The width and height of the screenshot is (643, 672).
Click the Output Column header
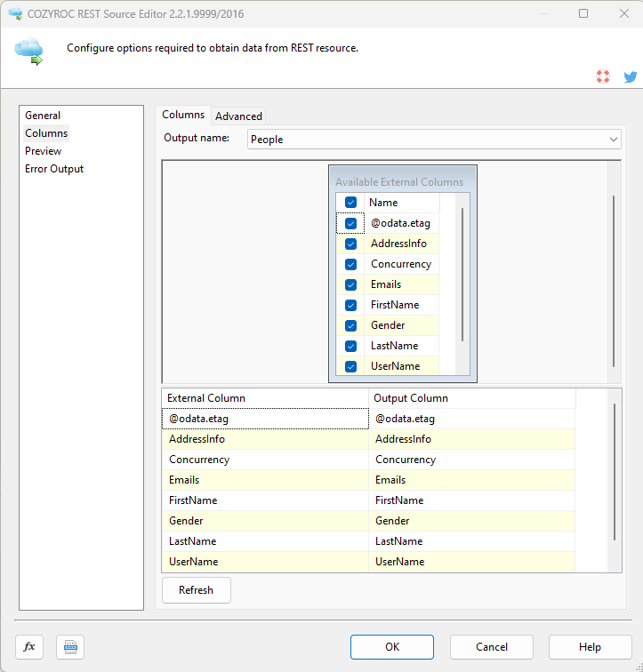click(x=471, y=398)
